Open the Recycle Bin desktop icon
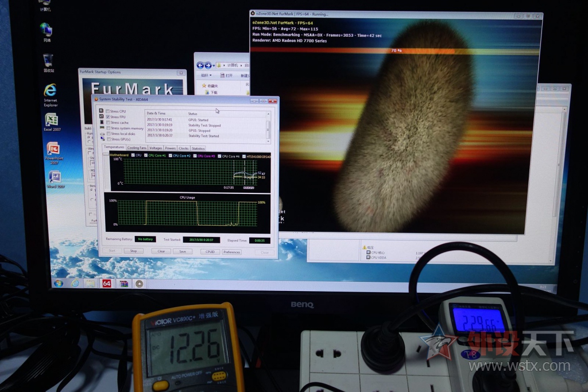 pyautogui.click(x=48, y=62)
